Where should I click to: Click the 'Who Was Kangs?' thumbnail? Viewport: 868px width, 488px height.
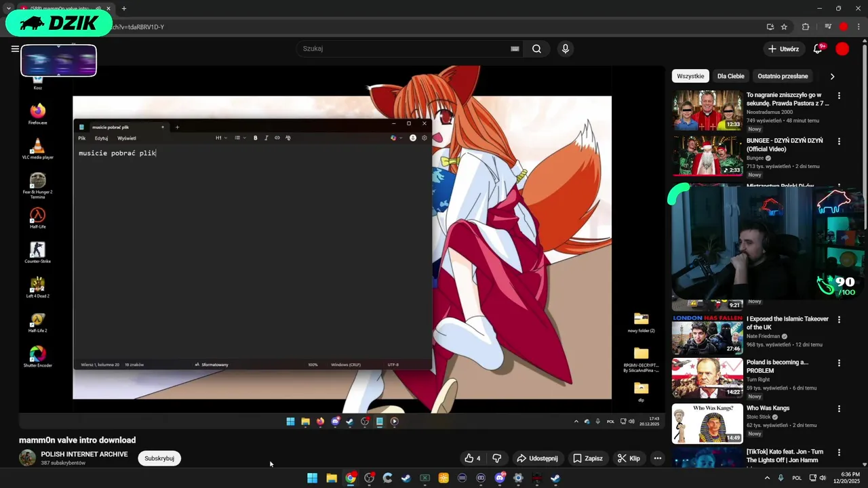pos(707,423)
